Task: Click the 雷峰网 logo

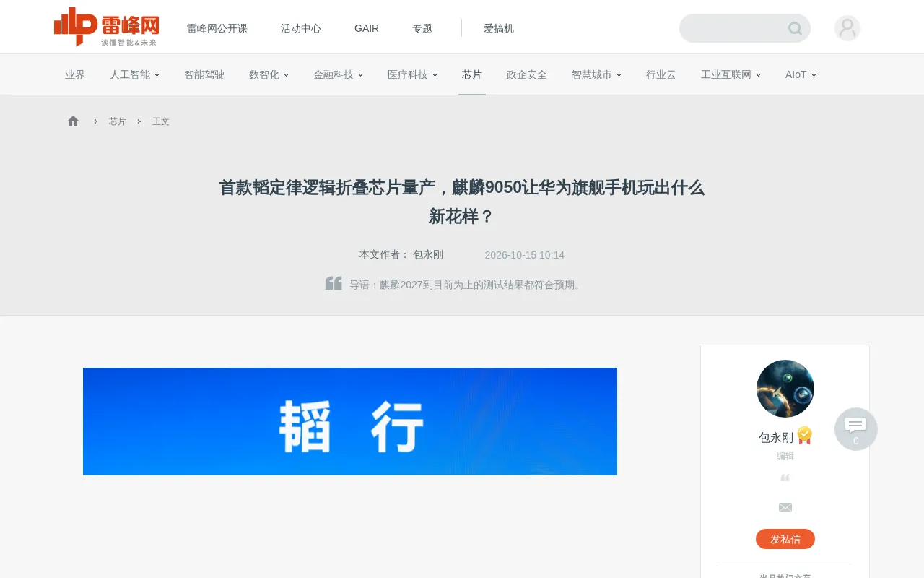Action: (106, 27)
